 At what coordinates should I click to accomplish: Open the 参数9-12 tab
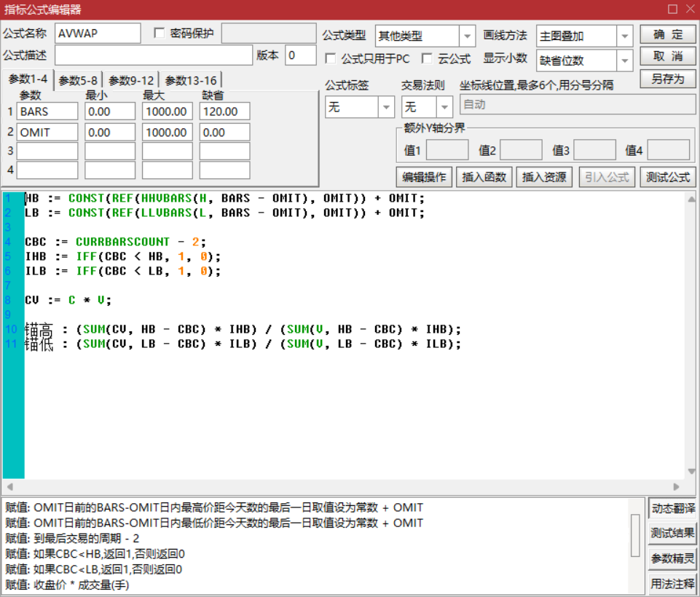pyautogui.click(x=131, y=81)
